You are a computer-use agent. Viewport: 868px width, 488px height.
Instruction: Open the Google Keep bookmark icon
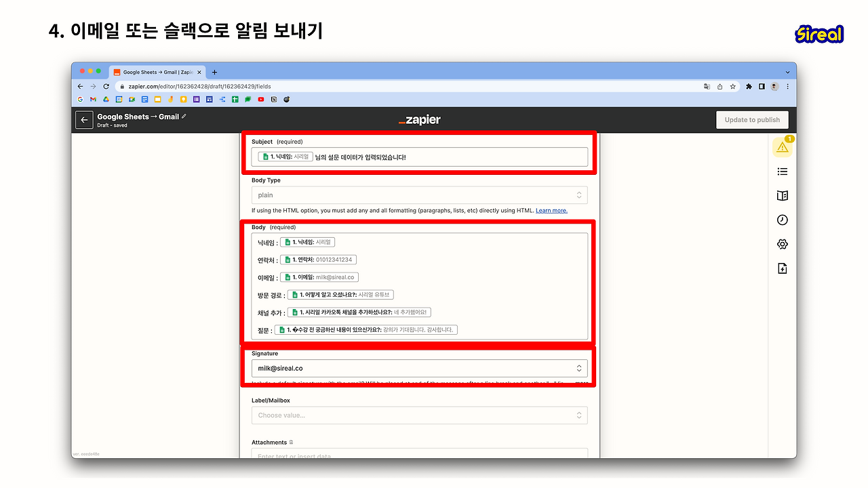(x=183, y=100)
